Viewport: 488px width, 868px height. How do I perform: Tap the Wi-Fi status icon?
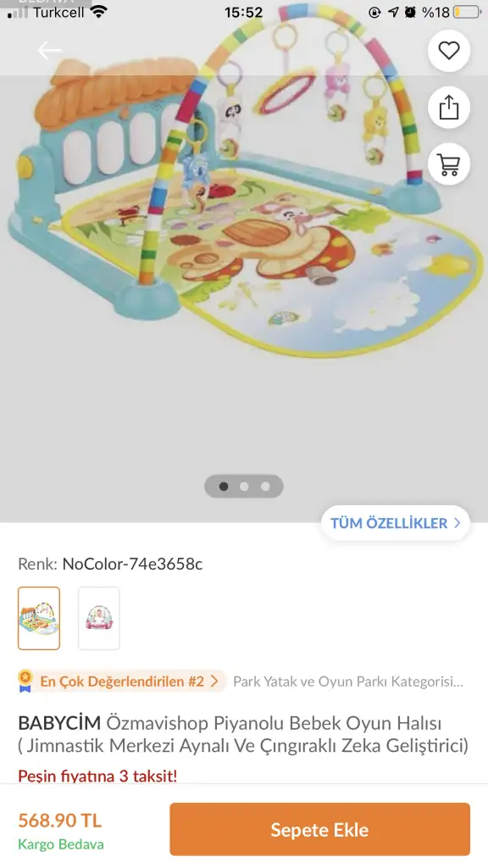pos(99,12)
